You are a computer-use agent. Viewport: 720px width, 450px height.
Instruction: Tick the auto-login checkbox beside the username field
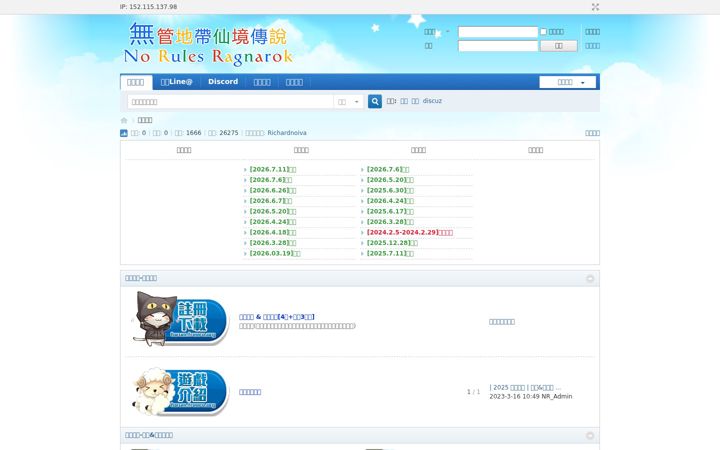[x=543, y=32]
